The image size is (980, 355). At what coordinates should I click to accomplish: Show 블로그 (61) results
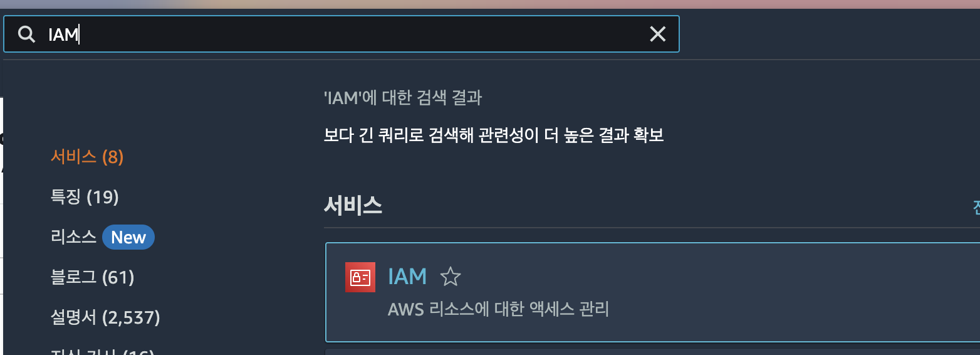[93, 277]
